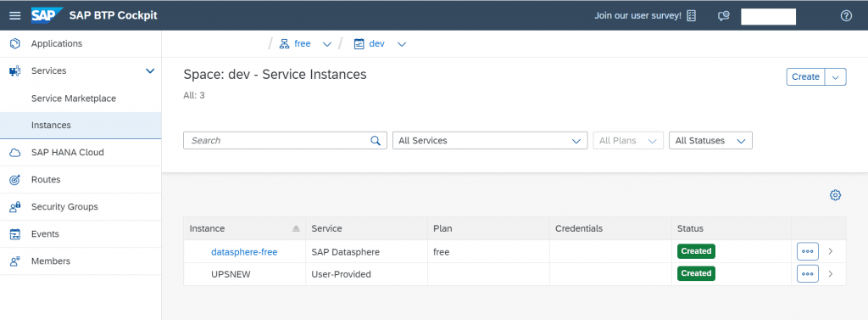Click the search magnifier icon
868x320 pixels.
[376, 140]
